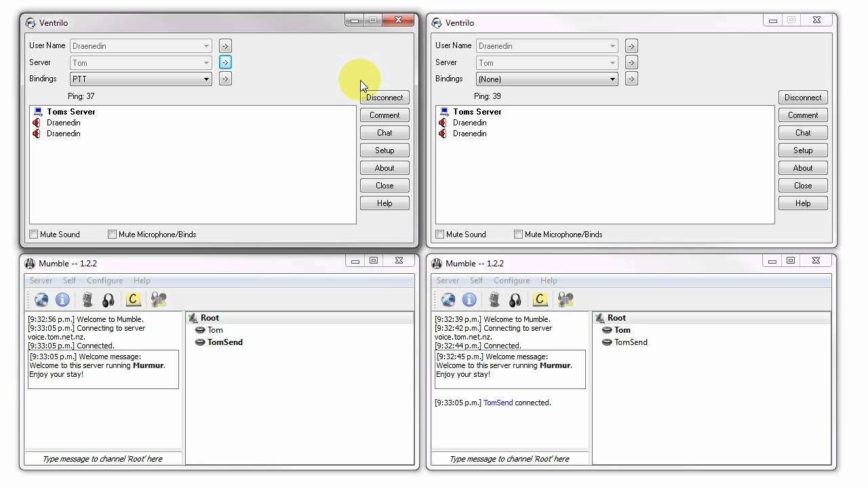Click the blue information icon in right Mumble

469,300
